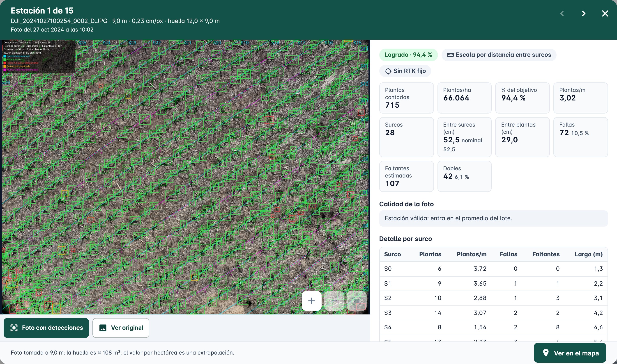This screenshot has width=617, height=364.
Task: Select the Plantas contadas 715 card
Action: 406,98
